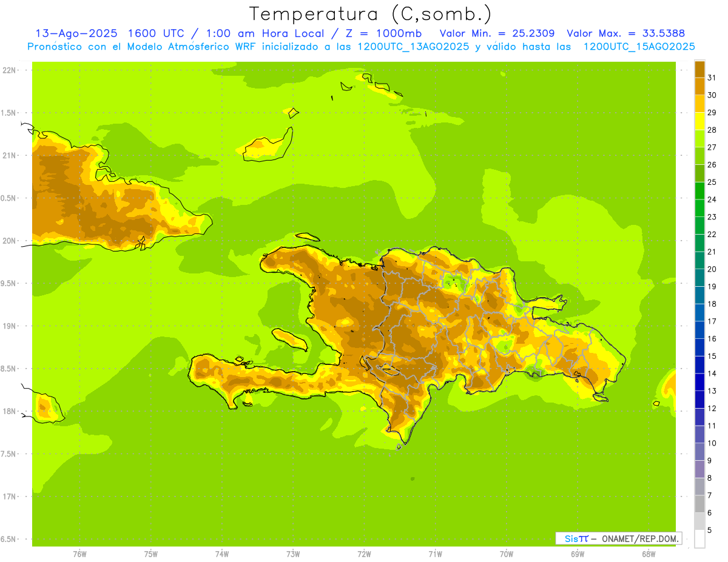Click the "68W" longitude label
Viewport: 728px width, 562px height.
pyautogui.click(x=649, y=554)
